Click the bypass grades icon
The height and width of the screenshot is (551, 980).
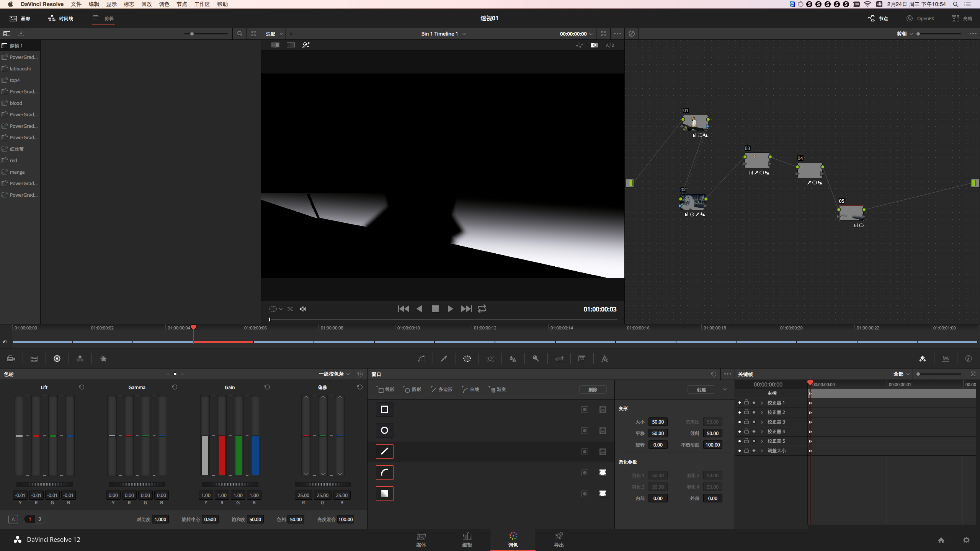(x=632, y=34)
